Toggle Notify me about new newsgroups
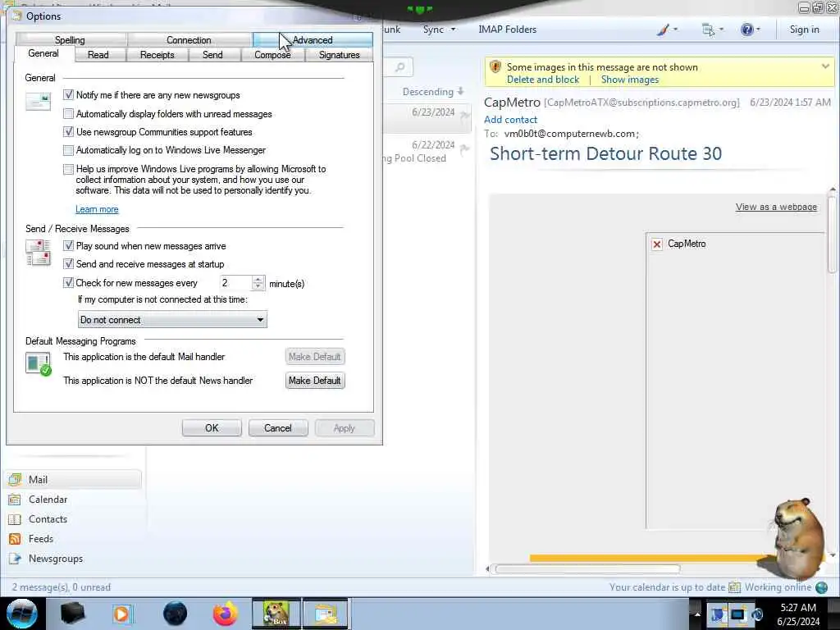Screen dimensions: 840x630 click(68, 95)
